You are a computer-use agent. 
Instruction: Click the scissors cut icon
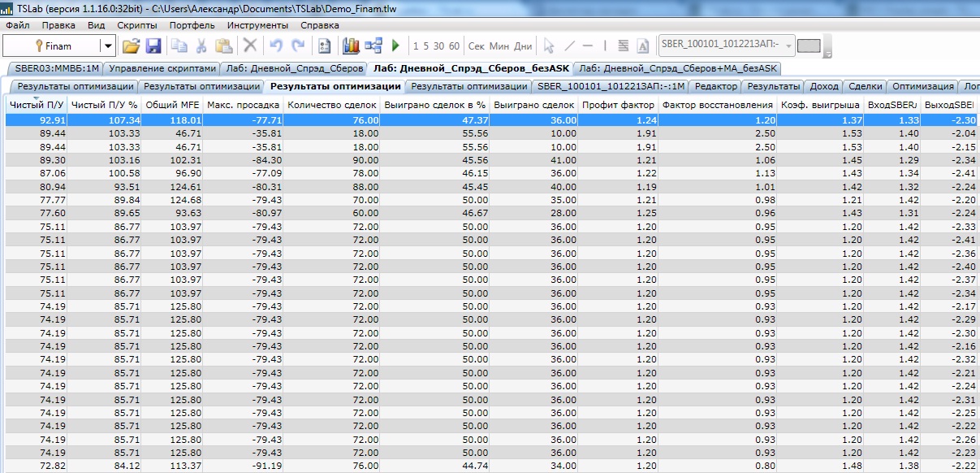(201, 46)
